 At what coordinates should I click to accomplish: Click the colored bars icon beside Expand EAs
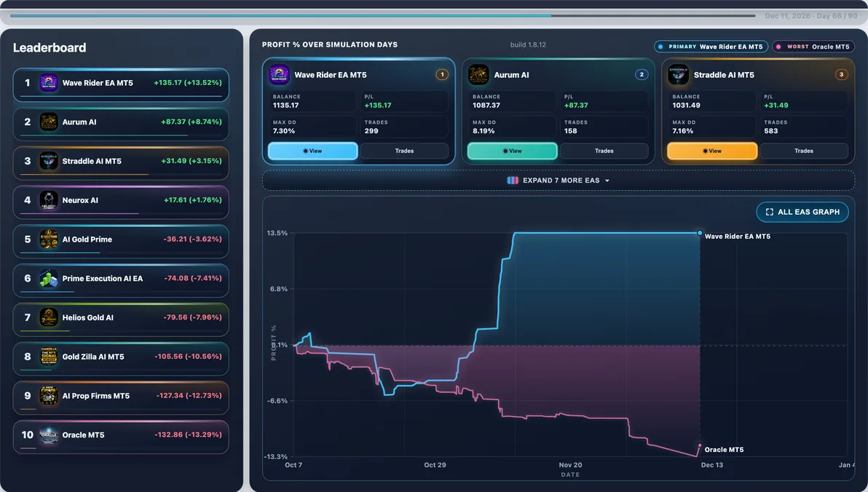point(513,180)
